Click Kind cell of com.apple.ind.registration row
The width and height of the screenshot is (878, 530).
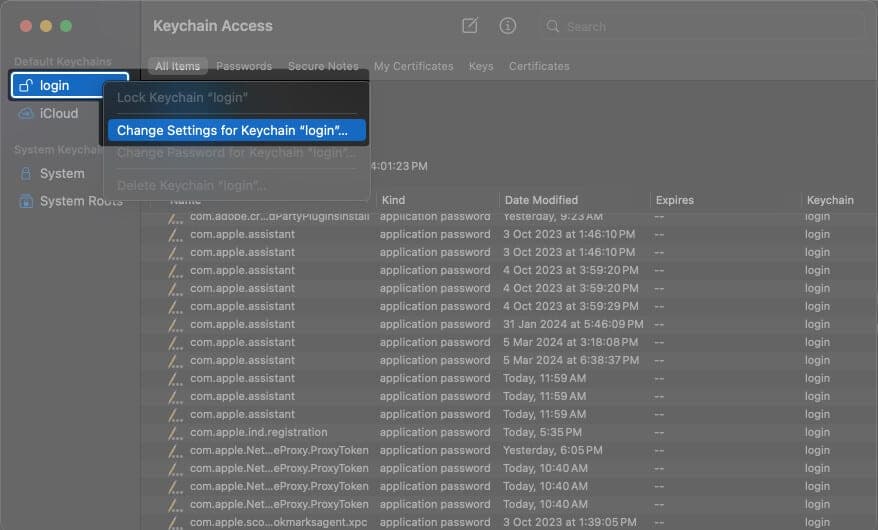click(x=435, y=433)
